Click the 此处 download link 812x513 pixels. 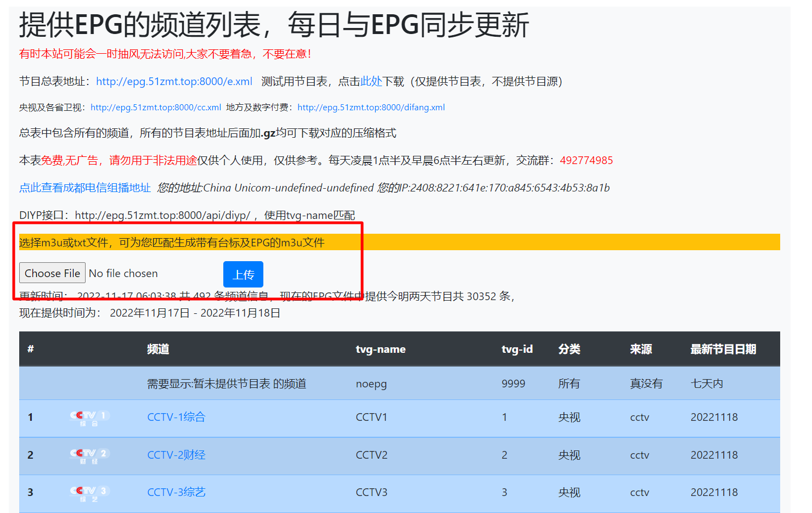[x=371, y=82]
